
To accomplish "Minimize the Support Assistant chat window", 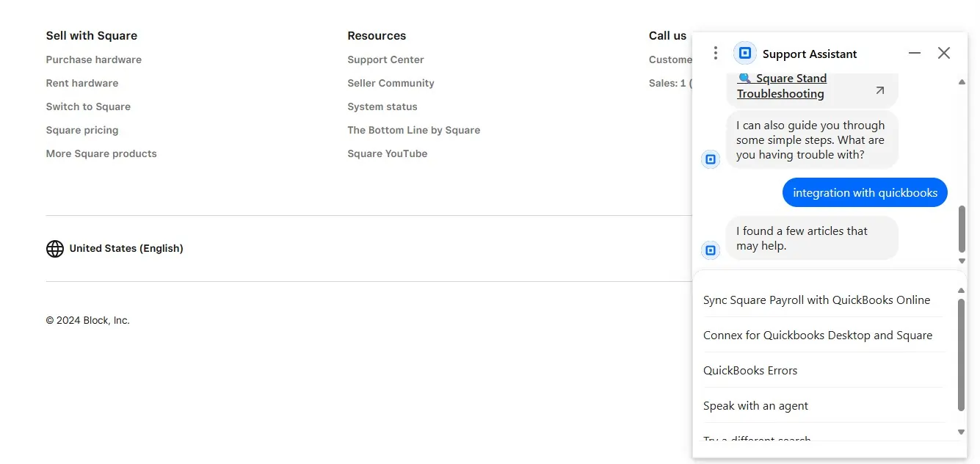I will coord(914,53).
